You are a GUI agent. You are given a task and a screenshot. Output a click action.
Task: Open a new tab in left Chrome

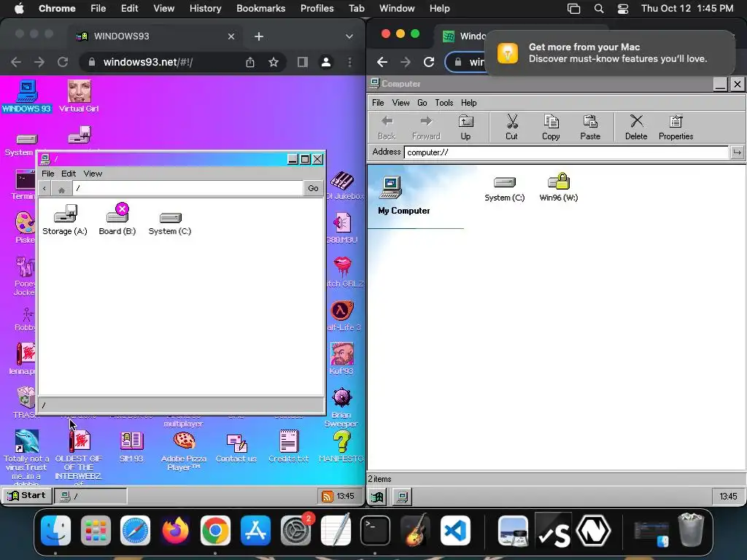pyautogui.click(x=259, y=36)
